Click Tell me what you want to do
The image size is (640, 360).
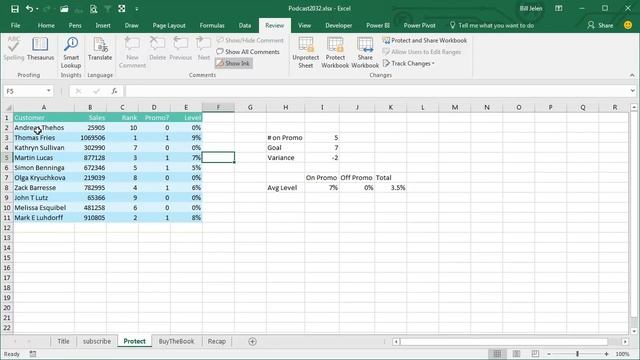(x=492, y=25)
